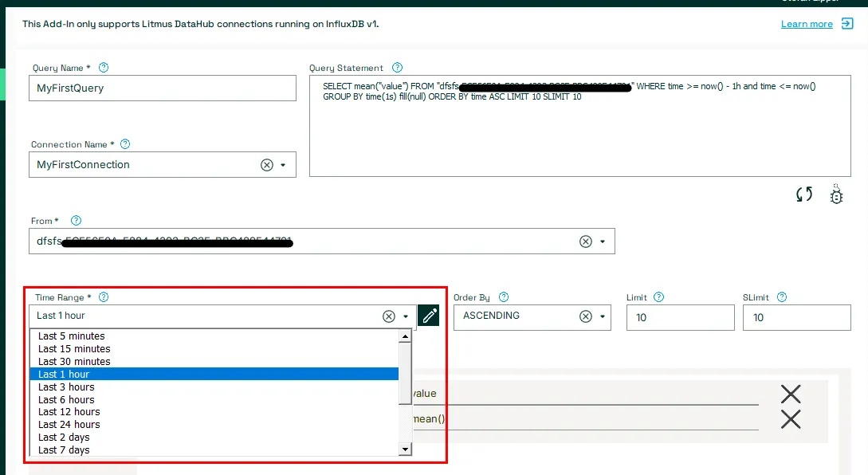Click the Query Name input field
868x475 pixels.
tap(162, 88)
